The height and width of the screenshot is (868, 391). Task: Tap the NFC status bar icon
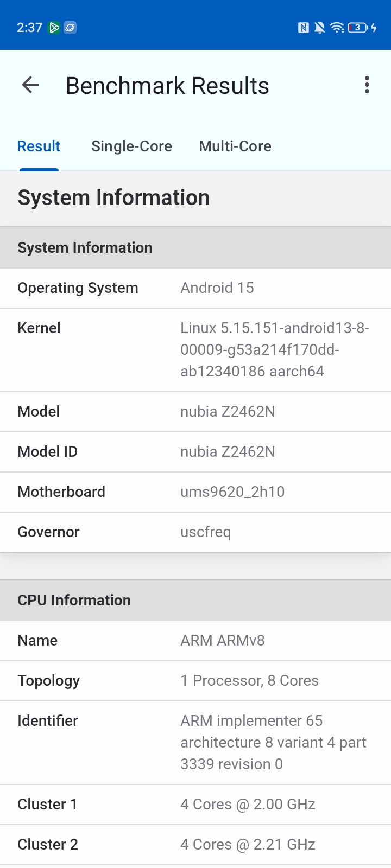pyautogui.click(x=304, y=28)
